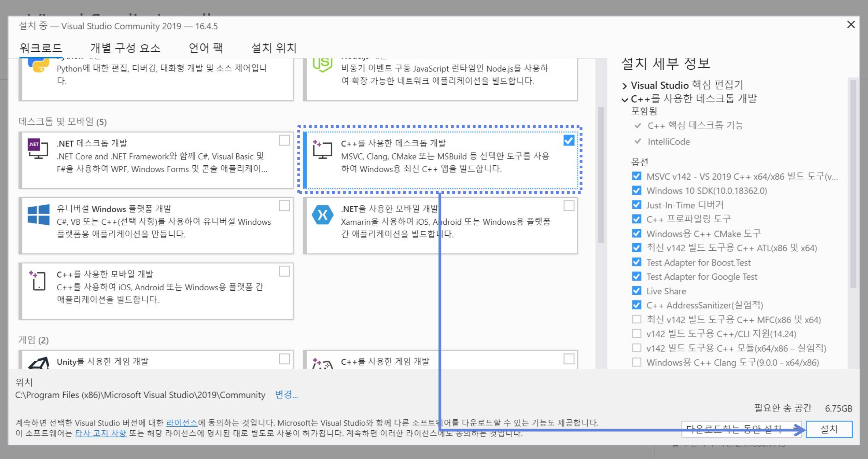Switch to the 워크로드 tab
The width and height of the screenshot is (868, 459).
pos(41,48)
